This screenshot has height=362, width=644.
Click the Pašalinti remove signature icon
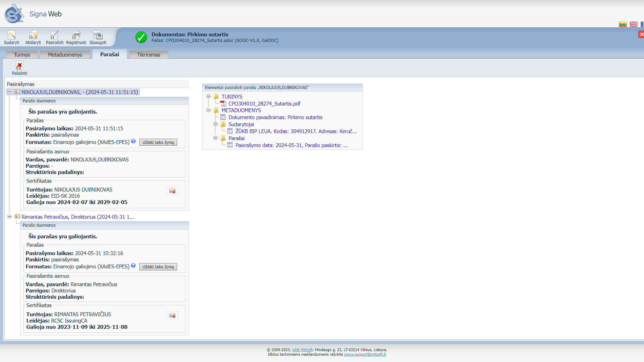point(19,66)
